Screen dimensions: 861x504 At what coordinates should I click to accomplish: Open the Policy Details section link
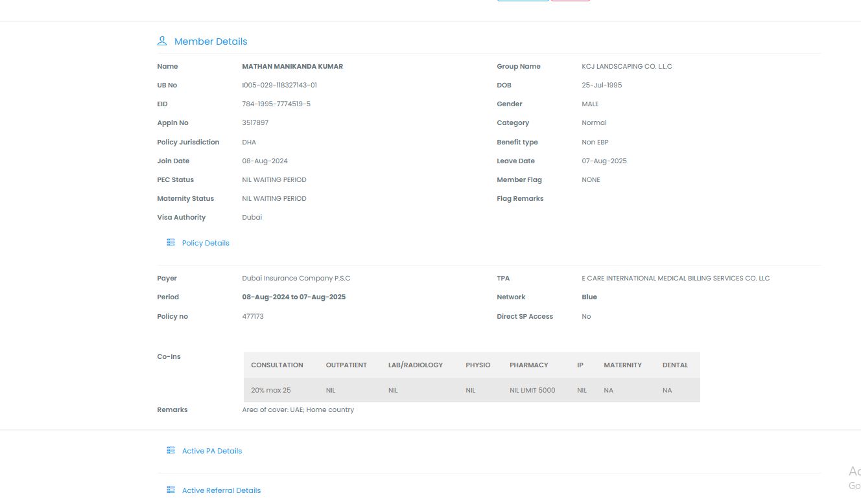pos(206,243)
